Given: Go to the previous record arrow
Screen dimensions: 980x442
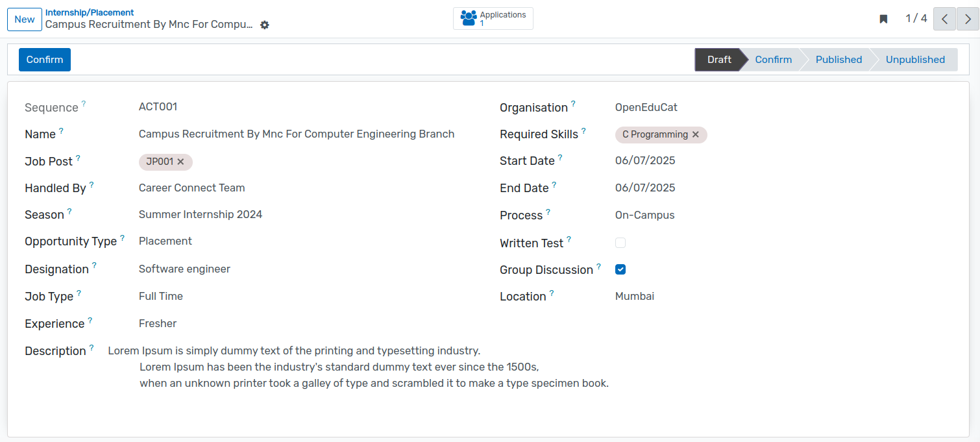Looking at the screenshot, I should (x=944, y=19).
